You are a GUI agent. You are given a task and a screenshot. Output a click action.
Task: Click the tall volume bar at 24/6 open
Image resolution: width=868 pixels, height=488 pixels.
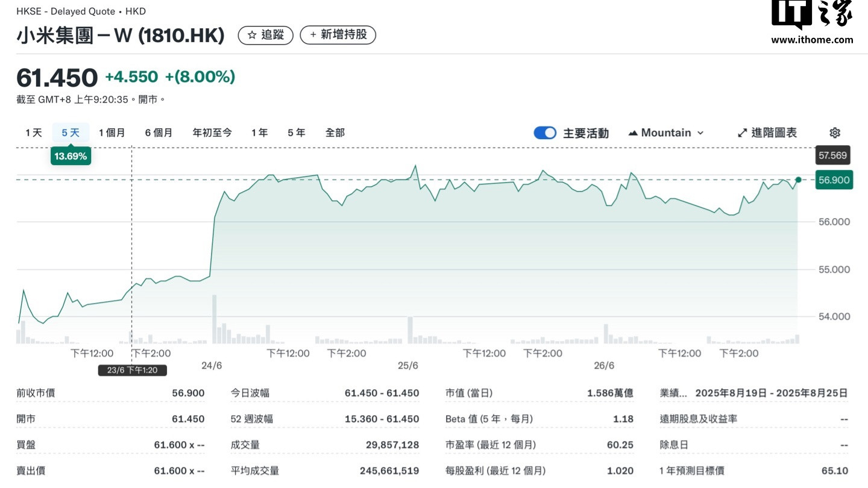pyautogui.click(x=215, y=319)
